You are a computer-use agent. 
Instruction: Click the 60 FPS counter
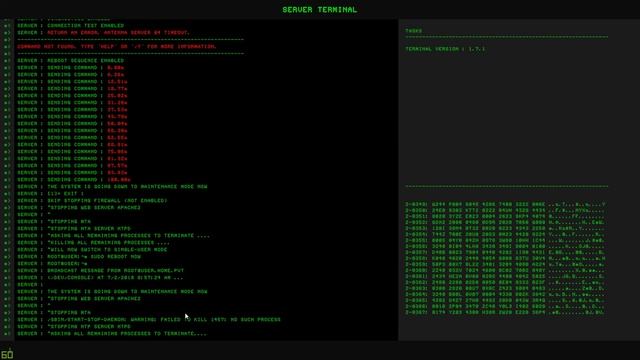pyautogui.click(x=7, y=354)
